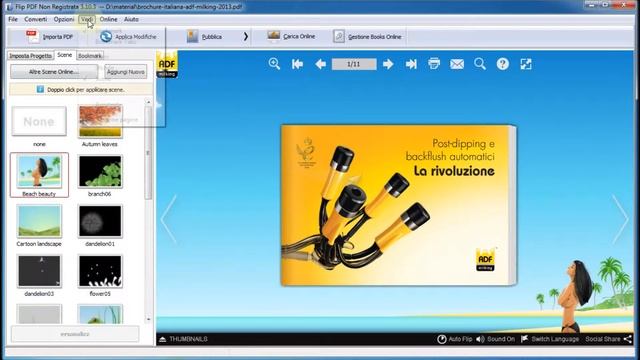Jump to first page icon
Image resolution: width=640 pixels, height=360 pixels.
coord(297,64)
